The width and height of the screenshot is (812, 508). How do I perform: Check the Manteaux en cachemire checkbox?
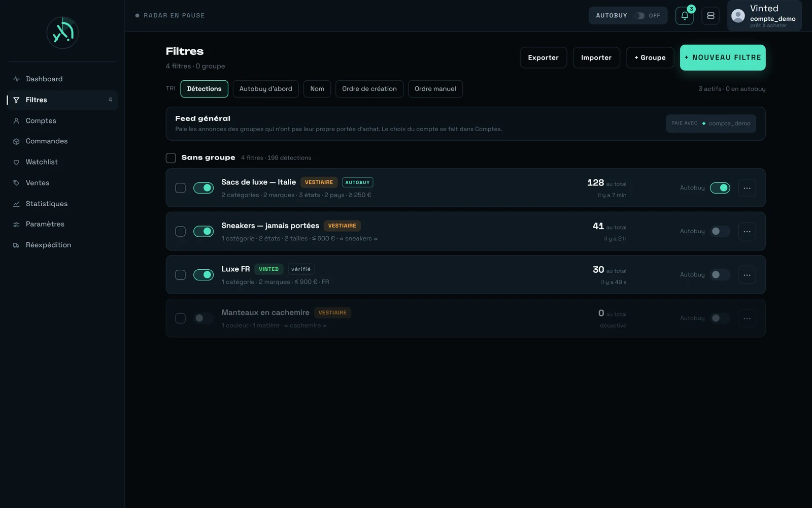click(x=180, y=319)
